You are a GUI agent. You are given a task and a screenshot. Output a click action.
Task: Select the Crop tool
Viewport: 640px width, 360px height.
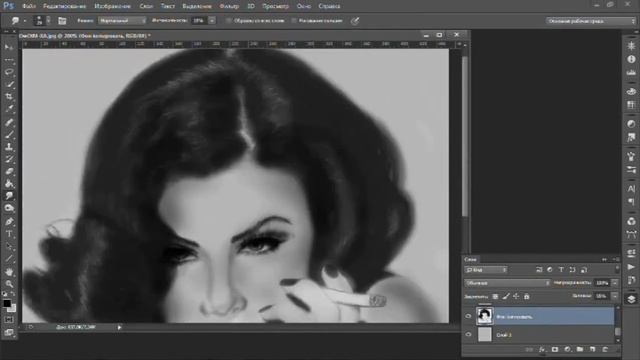9,97
